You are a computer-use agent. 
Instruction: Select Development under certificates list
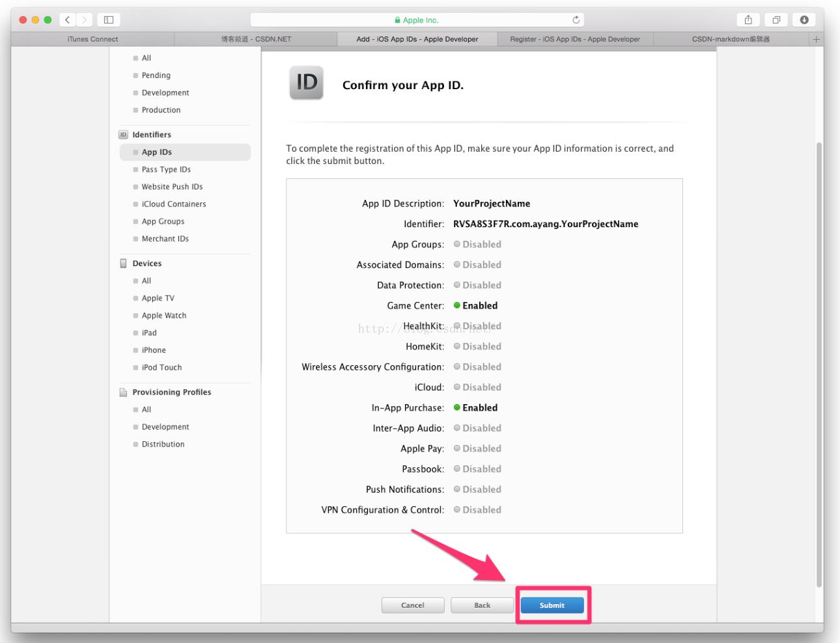(x=165, y=93)
